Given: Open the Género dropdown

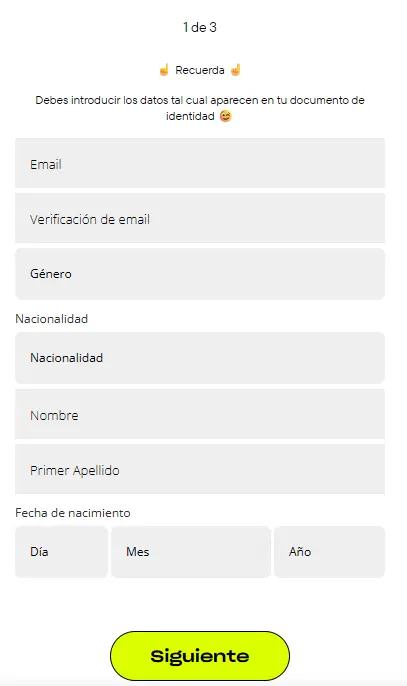Looking at the screenshot, I should tap(200, 274).
